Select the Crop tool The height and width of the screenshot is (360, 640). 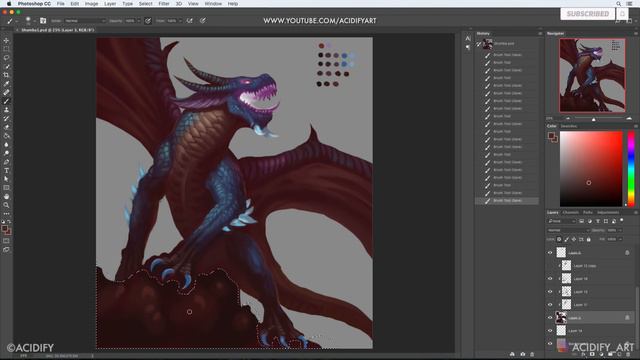point(6,75)
